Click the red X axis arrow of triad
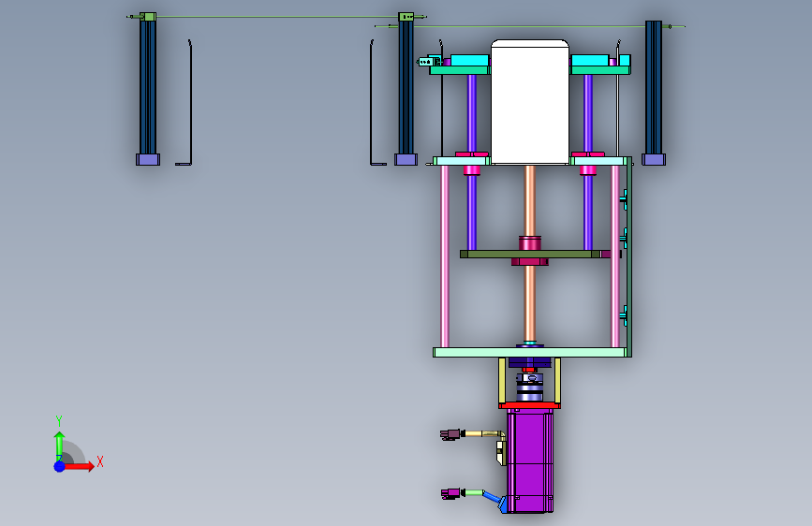The image size is (812, 526). [x=79, y=466]
